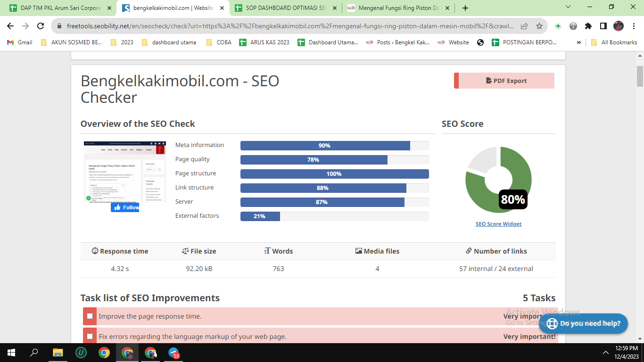Image resolution: width=644 pixels, height=362 pixels.
Task: Close the DAP TIM PKL Arum Sari tab
Action: pyautogui.click(x=109, y=8)
